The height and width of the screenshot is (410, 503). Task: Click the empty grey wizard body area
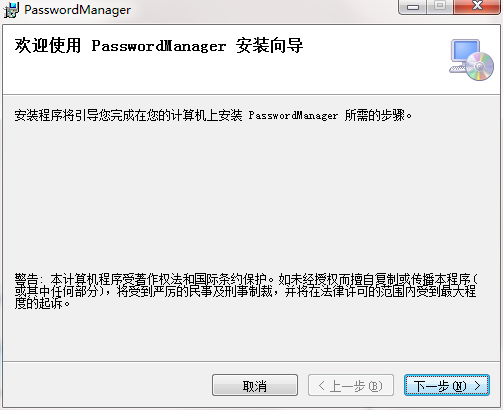(251, 197)
